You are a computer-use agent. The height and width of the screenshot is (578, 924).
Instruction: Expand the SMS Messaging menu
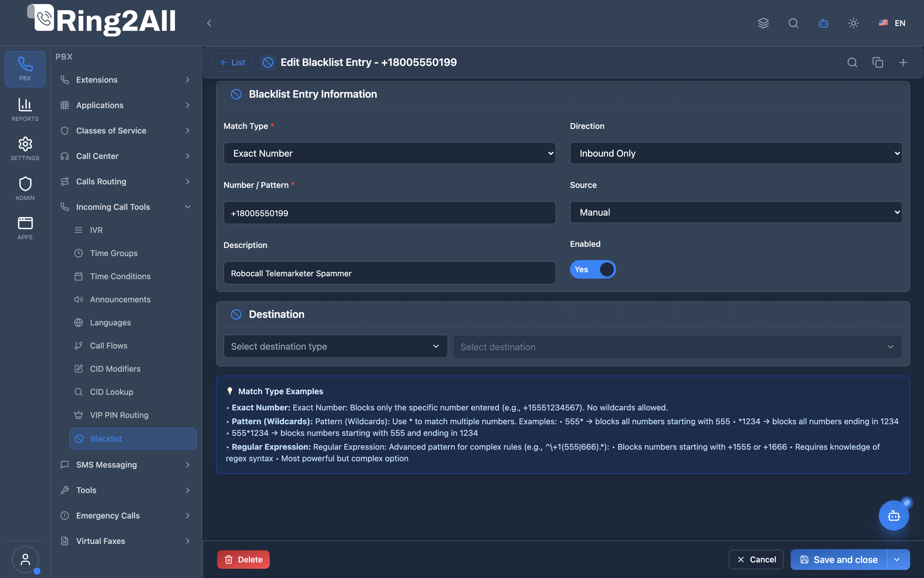point(126,465)
